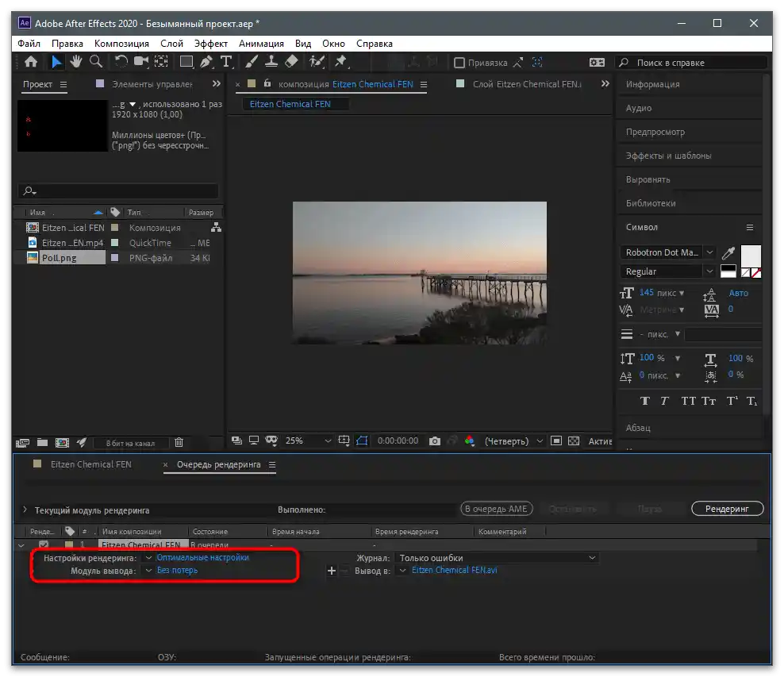
Task: Open the Настройки рендеринга template arrow
Action: point(148,557)
